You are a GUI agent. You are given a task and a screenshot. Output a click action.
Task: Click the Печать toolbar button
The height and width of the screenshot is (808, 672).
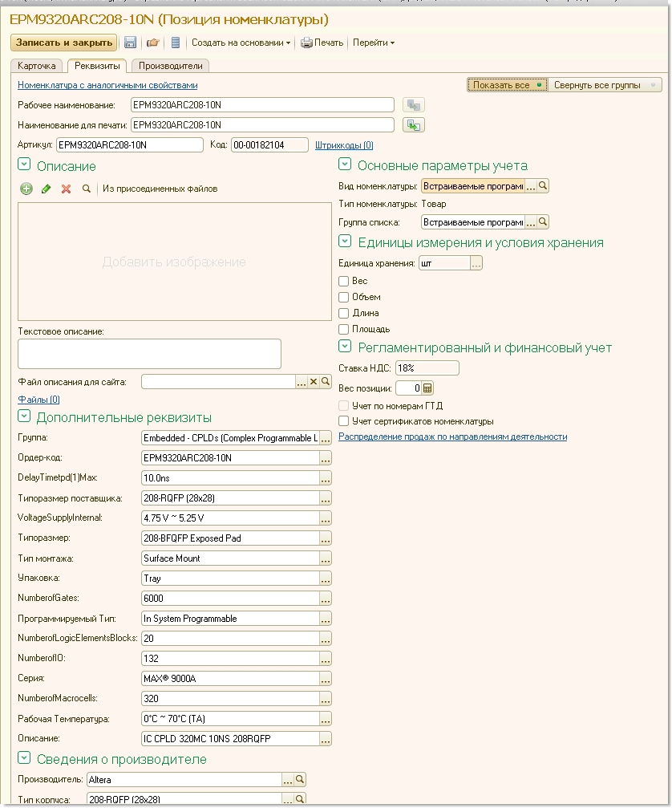322,43
